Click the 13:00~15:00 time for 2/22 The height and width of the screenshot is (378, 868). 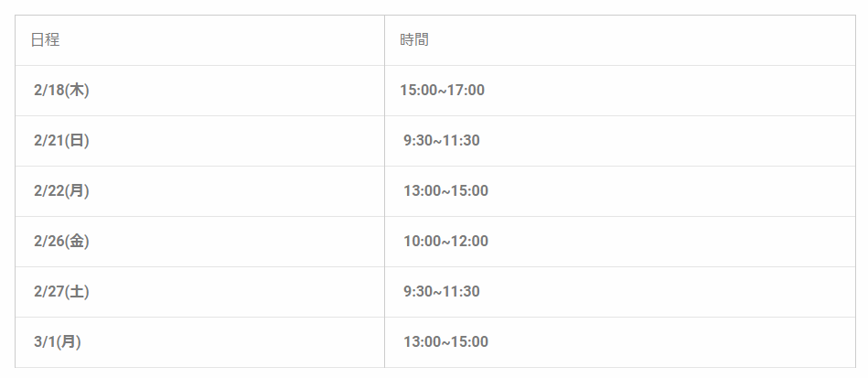[445, 191]
